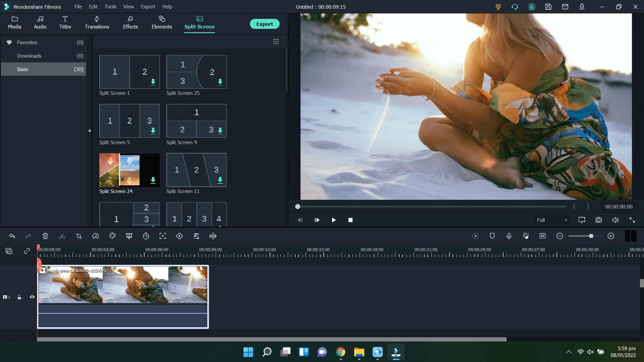Screen dimensions: 644x362
Task: Open the Edit adjustments sliders icon
Action: click(196, 236)
